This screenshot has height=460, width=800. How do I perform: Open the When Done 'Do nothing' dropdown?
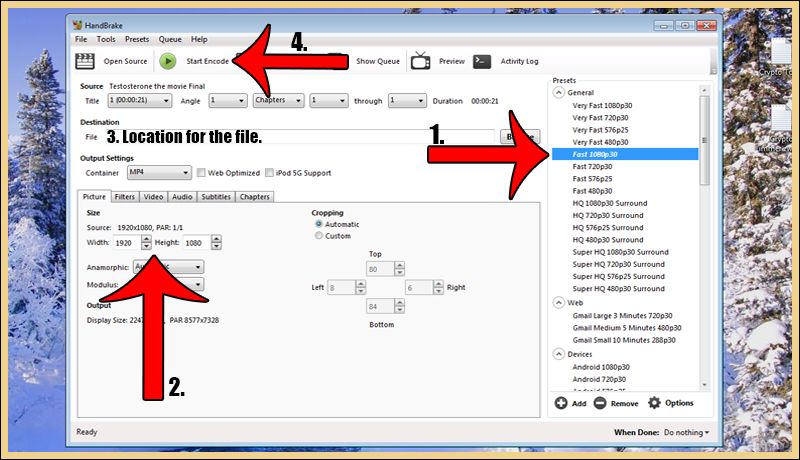point(686,432)
